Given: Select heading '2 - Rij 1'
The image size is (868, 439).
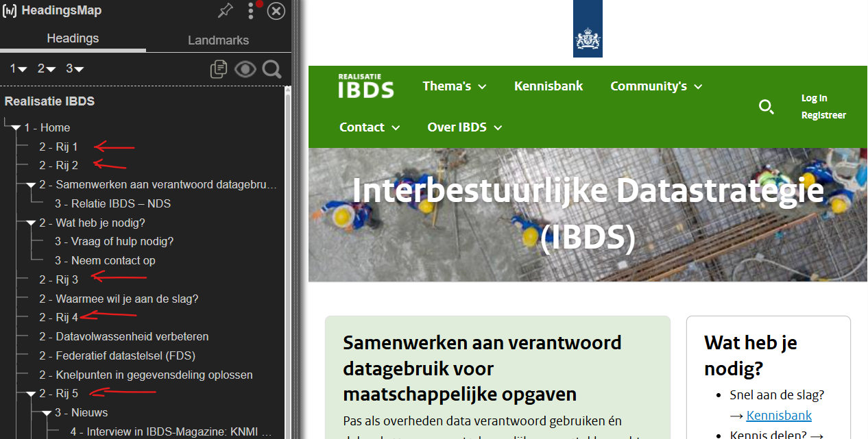Looking at the screenshot, I should tap(58, 147).
